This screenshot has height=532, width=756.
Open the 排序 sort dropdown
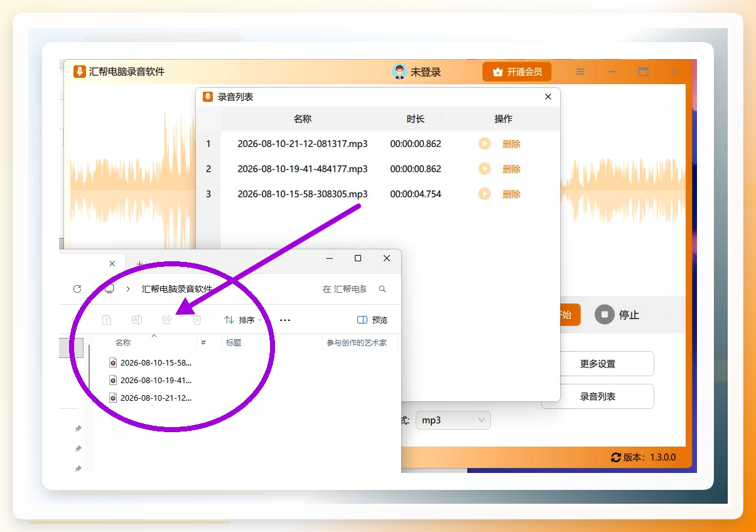point(244,320)
